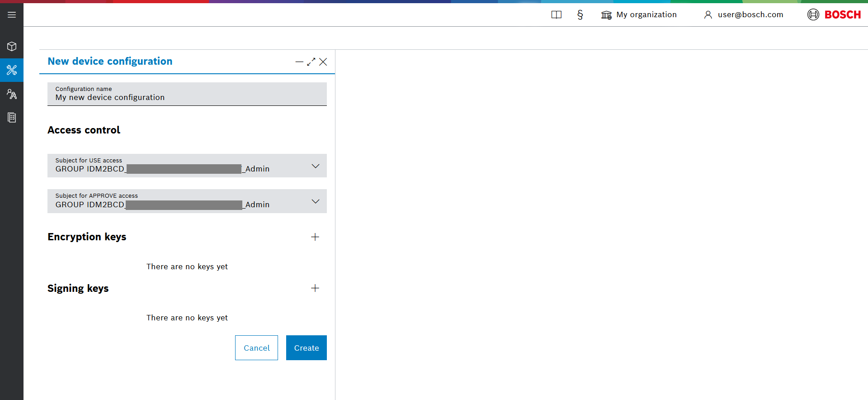Open the user@bosch.com account menu

pos(744,15)
